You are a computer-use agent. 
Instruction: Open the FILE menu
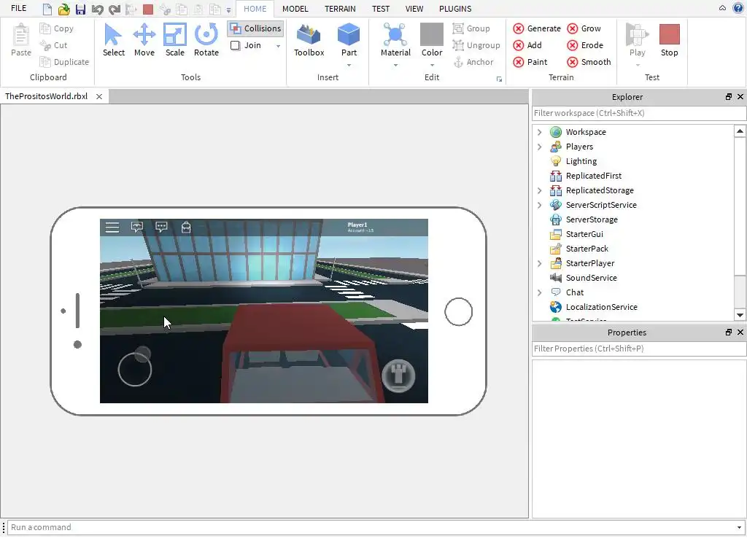point(18,8)
